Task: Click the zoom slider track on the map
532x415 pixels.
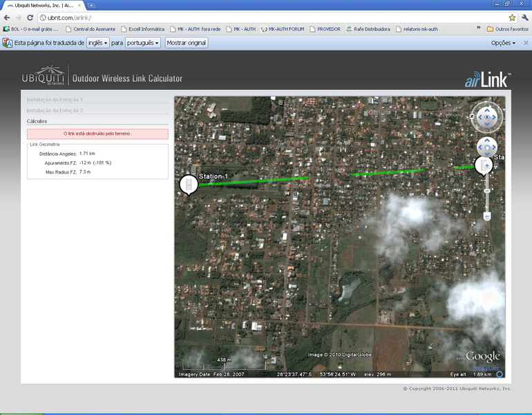Action: pos(487,202)
